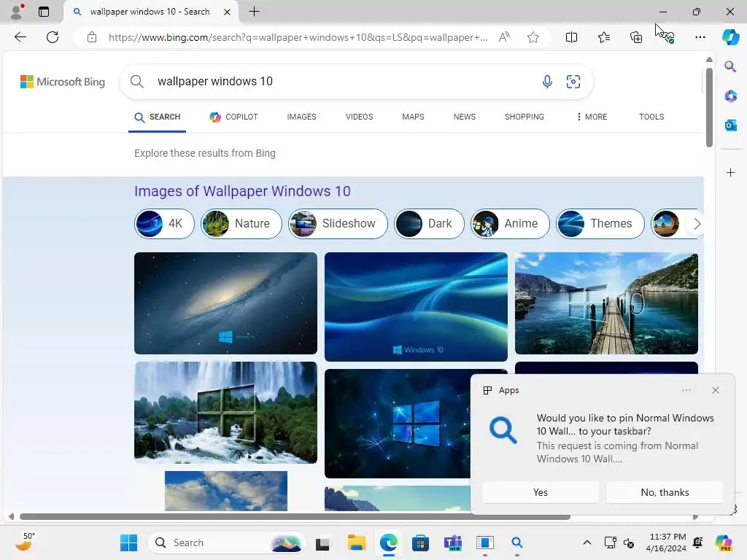Screen dimensions: 747x560
Task: Open split screen view
Action: click(x=571, y=37)
